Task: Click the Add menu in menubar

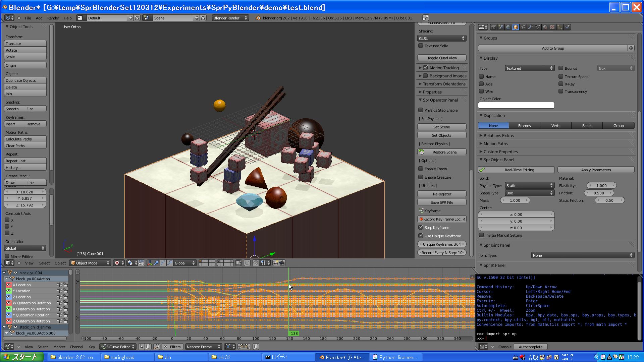Action: point(39,18)
